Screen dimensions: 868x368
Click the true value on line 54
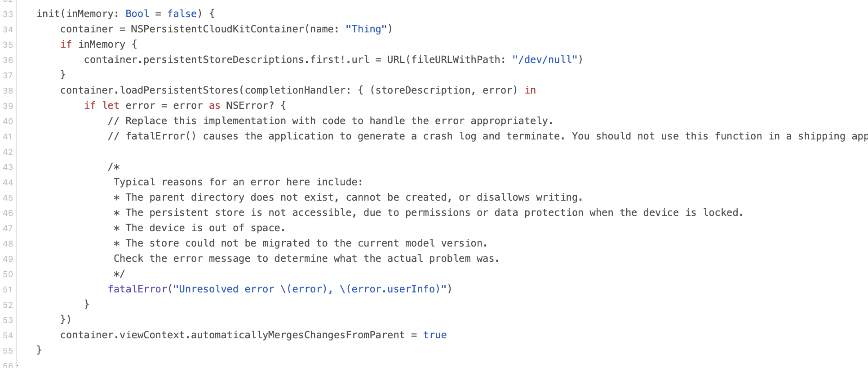click(435, 335)
